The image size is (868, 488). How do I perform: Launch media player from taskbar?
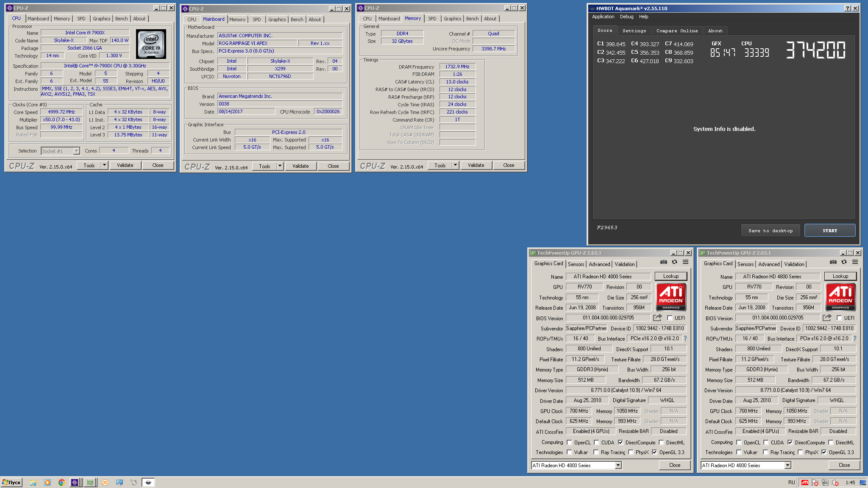(47, 482)
